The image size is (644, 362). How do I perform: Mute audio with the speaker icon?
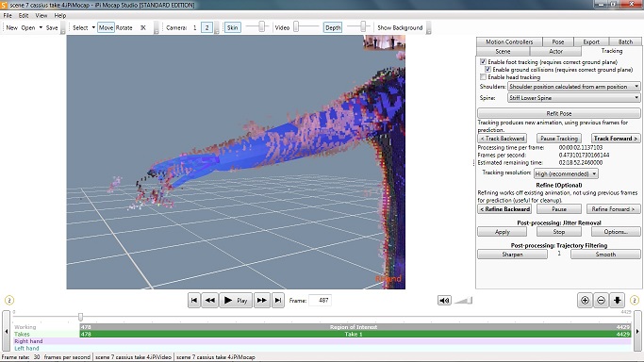tap(444, 301)
